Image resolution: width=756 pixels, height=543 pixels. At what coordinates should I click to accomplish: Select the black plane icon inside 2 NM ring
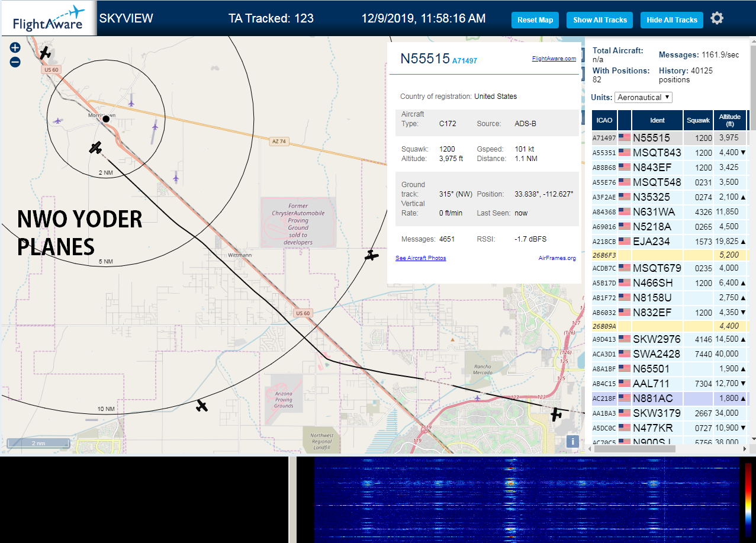[x=96, y=147]
